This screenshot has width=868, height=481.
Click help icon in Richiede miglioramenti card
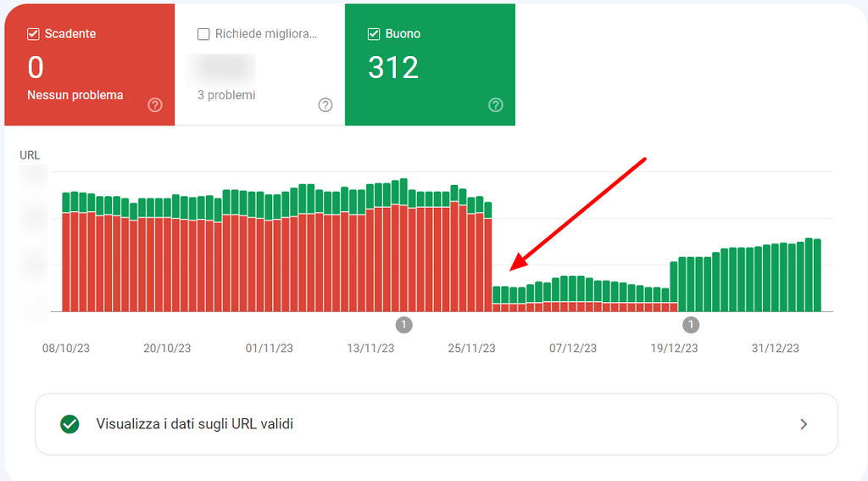click(x=325, y=105)
